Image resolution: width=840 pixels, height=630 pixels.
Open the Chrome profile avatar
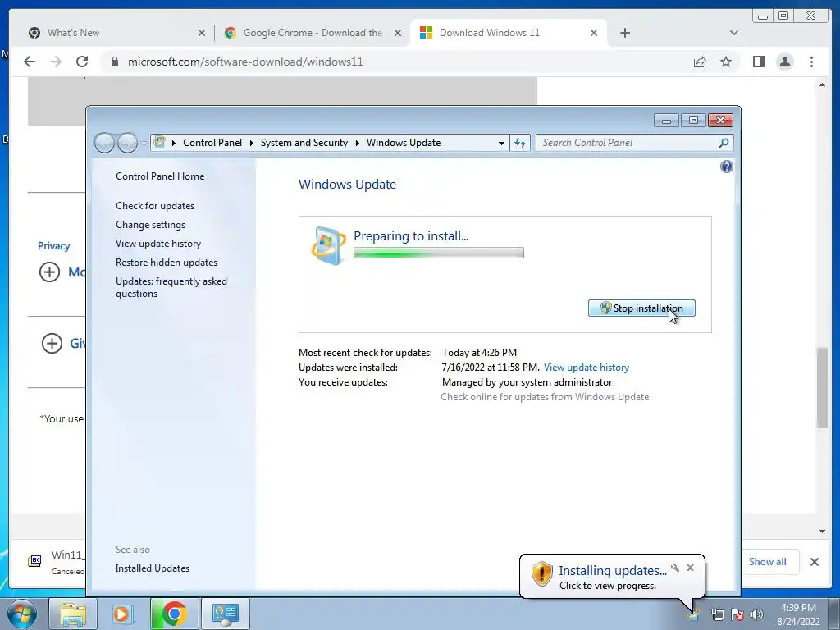click(x=785, y=62)
